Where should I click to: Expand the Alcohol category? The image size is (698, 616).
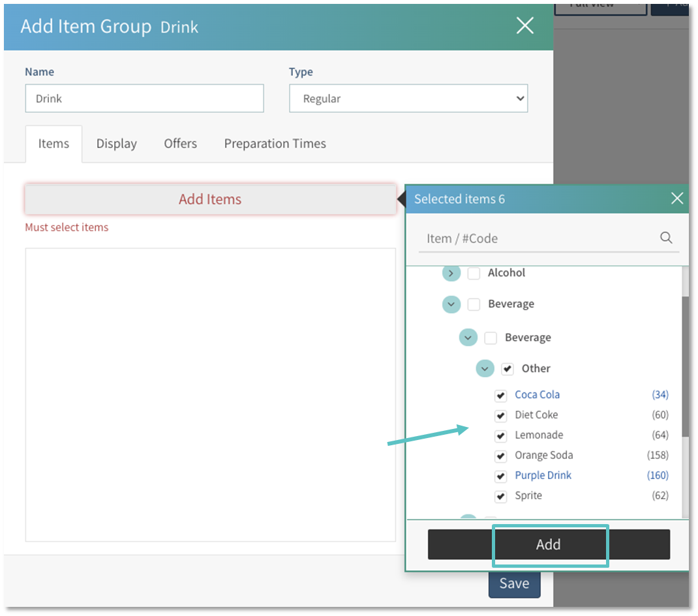tap(451, 273)
